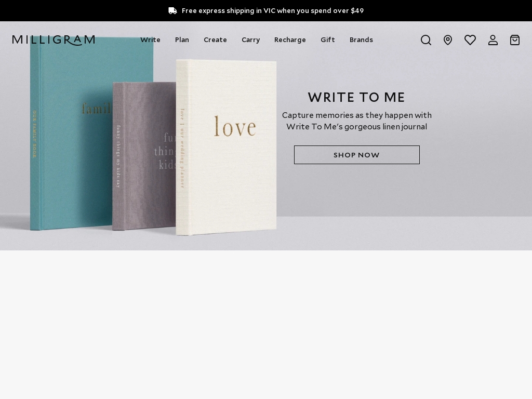Open the shopping cart bag icon

pyautogui.click(x=515, y=40)
